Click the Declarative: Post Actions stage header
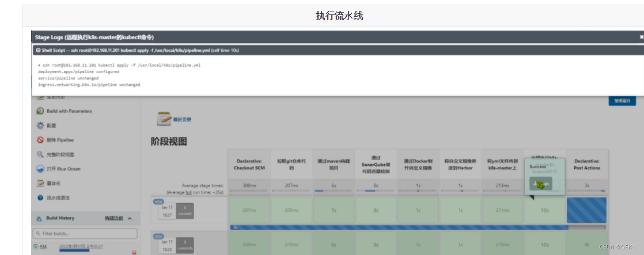 (x=587, y=164)
